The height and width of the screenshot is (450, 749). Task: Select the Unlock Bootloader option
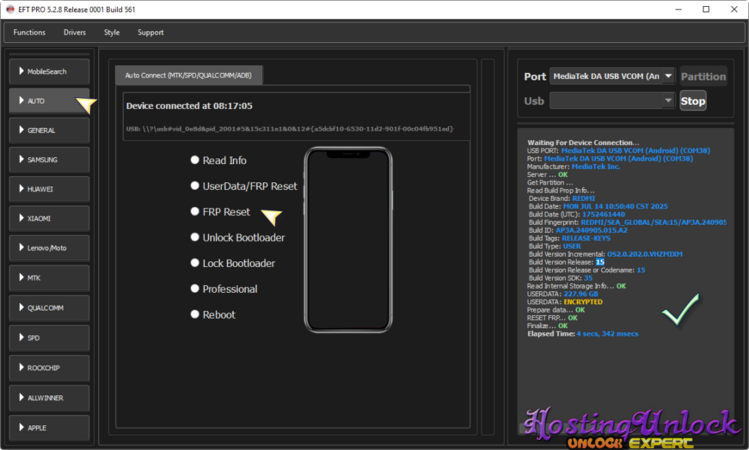coord(195,238)
